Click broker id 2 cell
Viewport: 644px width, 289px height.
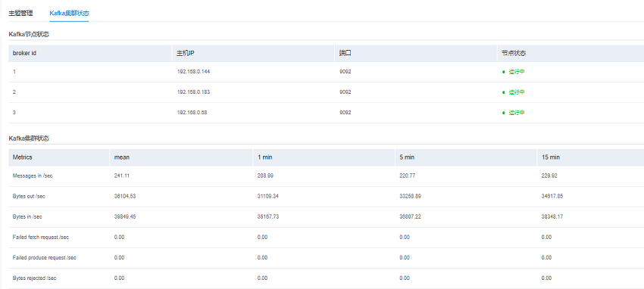click(x=14, y=92)
